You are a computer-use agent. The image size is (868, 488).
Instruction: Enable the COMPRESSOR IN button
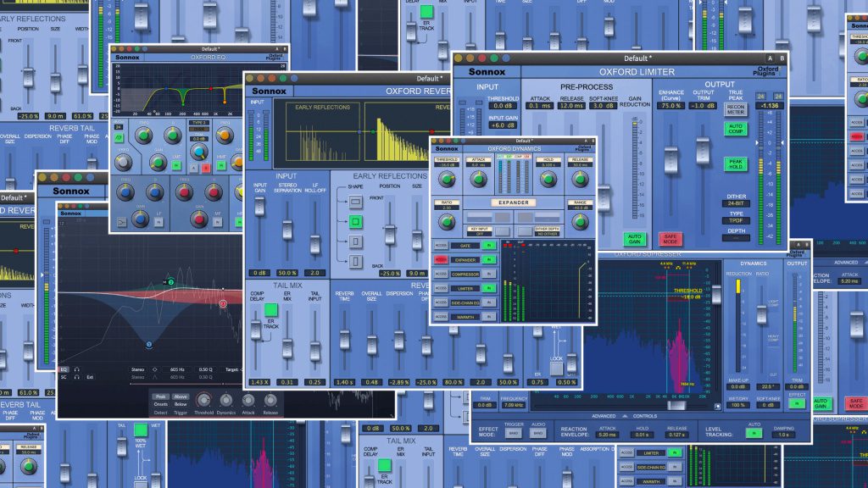488,274
